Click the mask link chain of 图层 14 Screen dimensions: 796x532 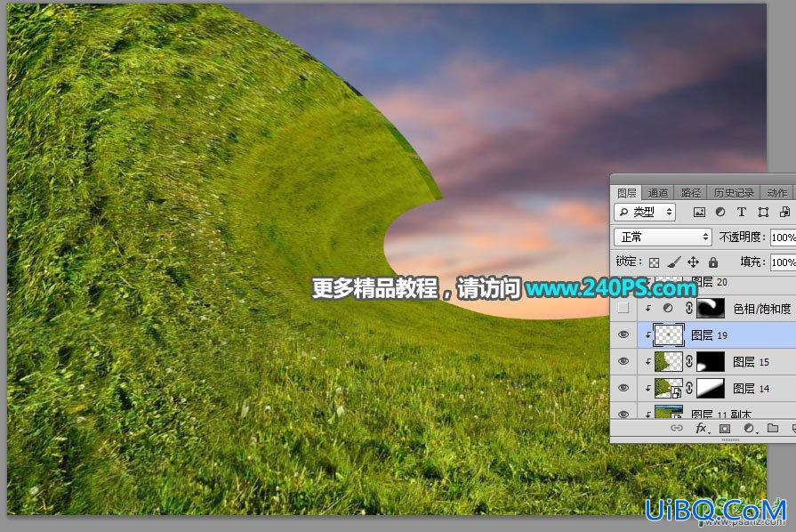pos(689,389)
